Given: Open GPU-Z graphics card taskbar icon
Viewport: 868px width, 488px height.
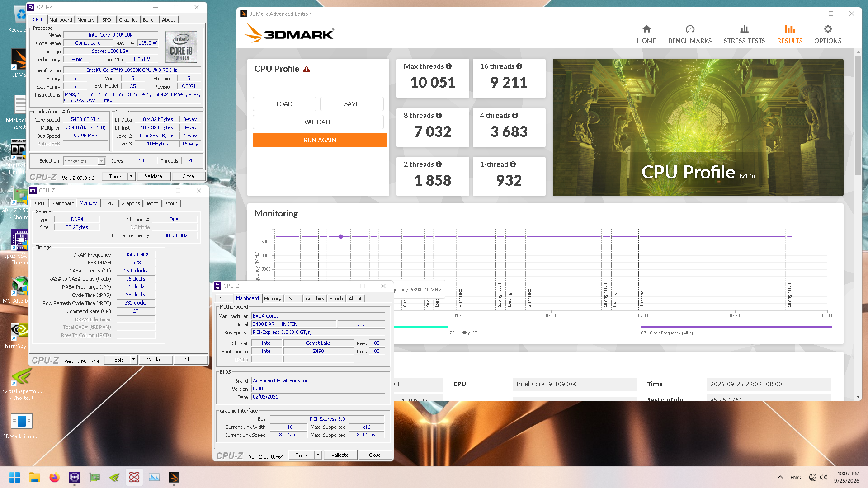Looking at the screenshot, I should pyautogui.click(x=94, y=477).
